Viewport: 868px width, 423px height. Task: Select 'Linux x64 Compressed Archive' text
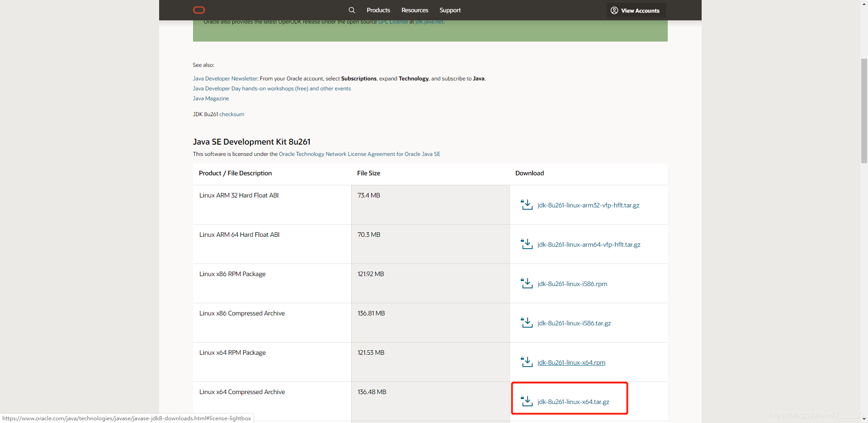point(242,392)
